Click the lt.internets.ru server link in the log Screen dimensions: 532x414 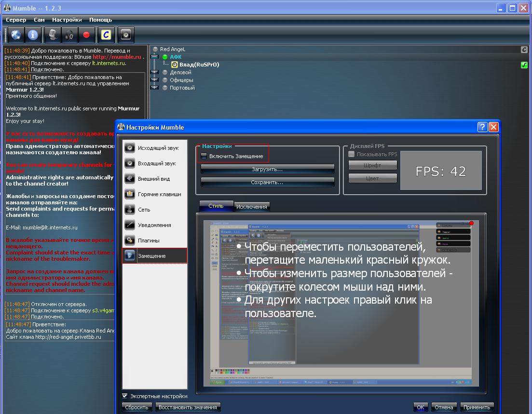(109, 63)
